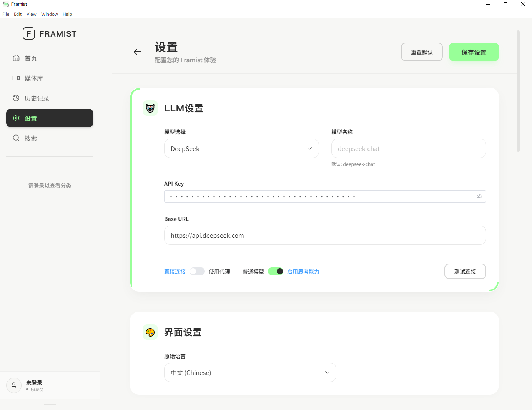Click the 保存设置 button
The height and width of the screenshot is (410, 532).
[x=474, y=52]
